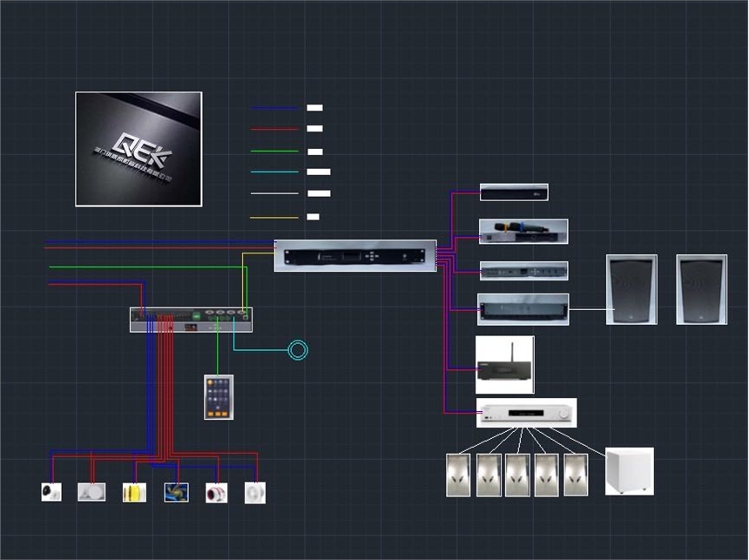Click the left black loudspeaker
The height and width of the screenshot is (560, 749).
pos(631,290)
